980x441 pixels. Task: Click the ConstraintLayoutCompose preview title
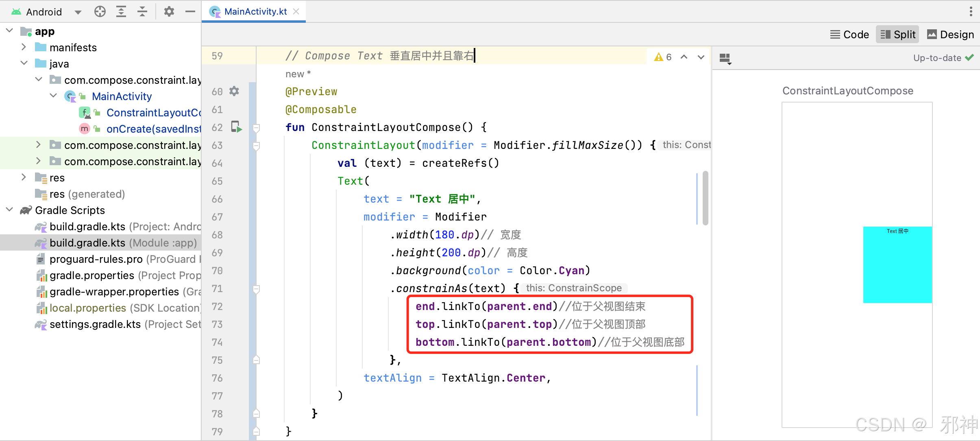848,91
